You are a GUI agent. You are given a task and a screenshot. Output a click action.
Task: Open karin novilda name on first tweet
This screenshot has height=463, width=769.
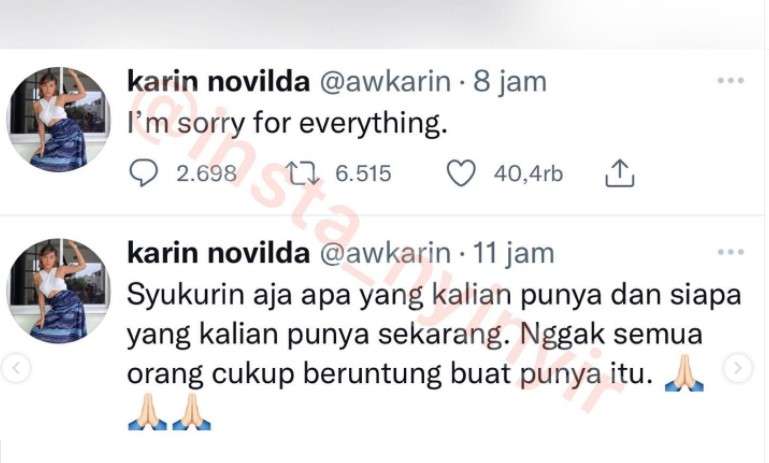218,81
